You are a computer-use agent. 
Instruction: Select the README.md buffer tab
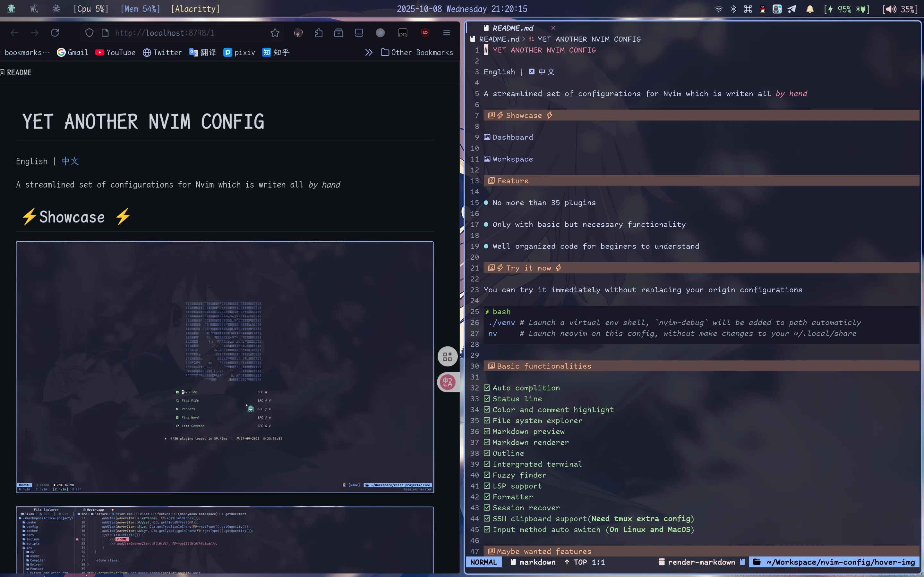(x=512, y=28)
